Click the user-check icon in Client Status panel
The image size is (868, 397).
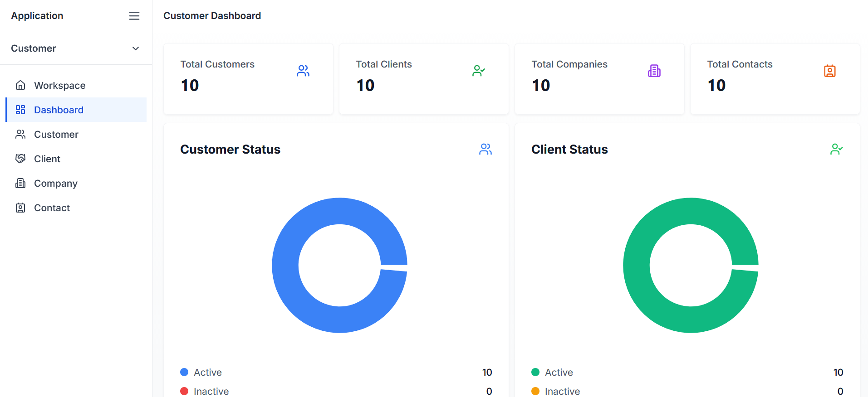point(837,149)
